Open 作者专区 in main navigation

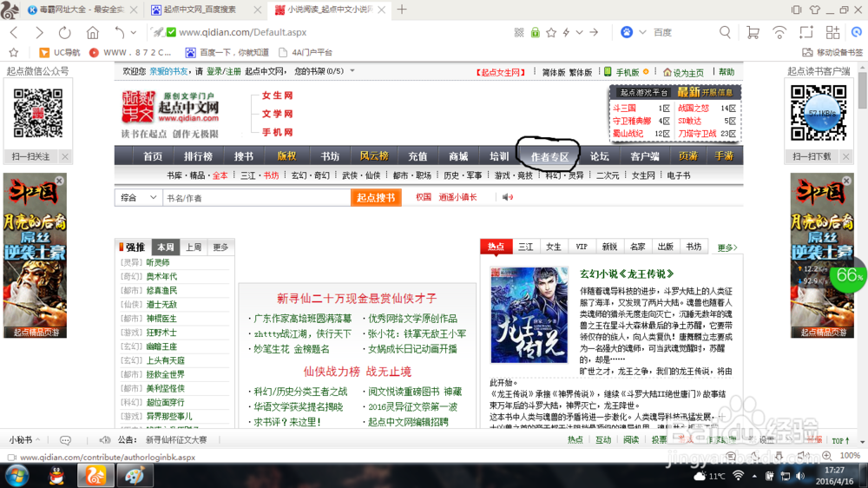[549, 157]
